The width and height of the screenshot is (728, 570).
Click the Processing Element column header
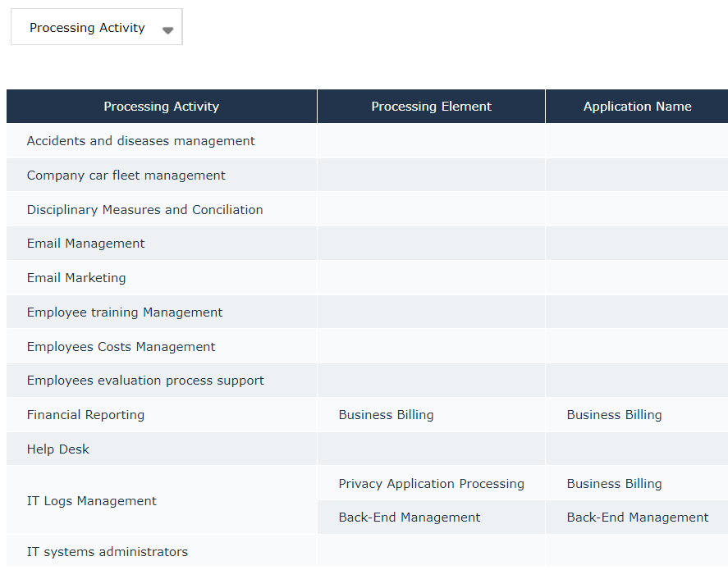click(431, 107)
